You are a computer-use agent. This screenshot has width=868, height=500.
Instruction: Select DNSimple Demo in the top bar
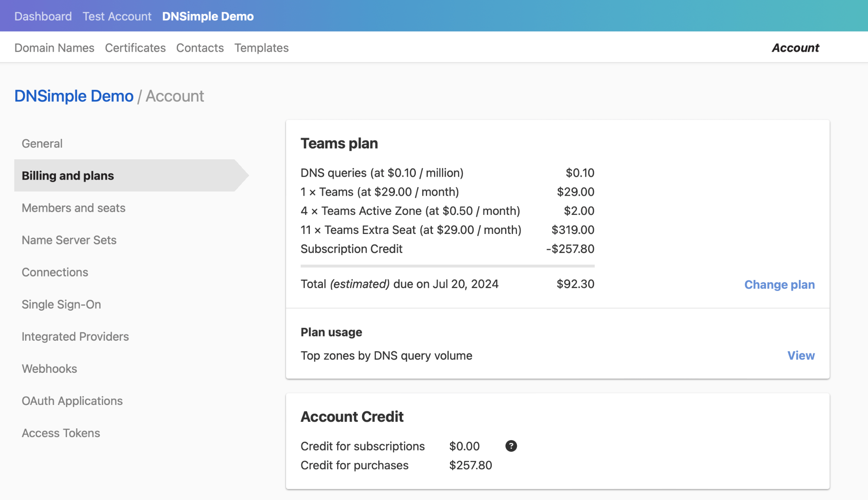(208, 16)
